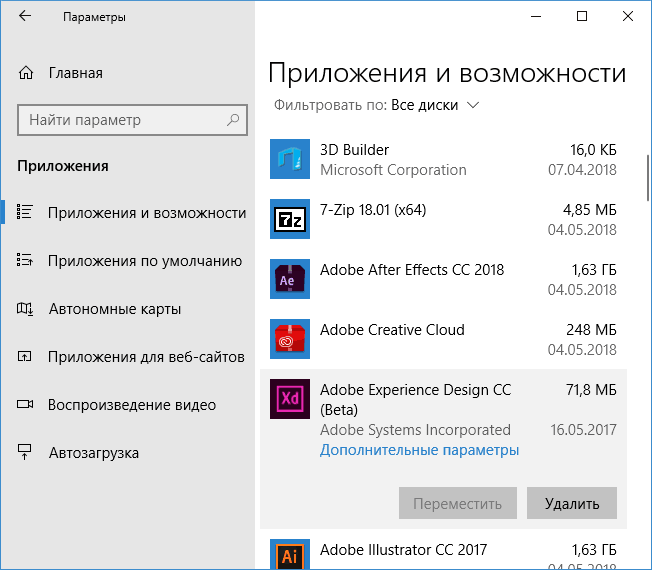652x570 pixels.
Task: Click the 07.04.2018 install date
Action: [582, 170]
